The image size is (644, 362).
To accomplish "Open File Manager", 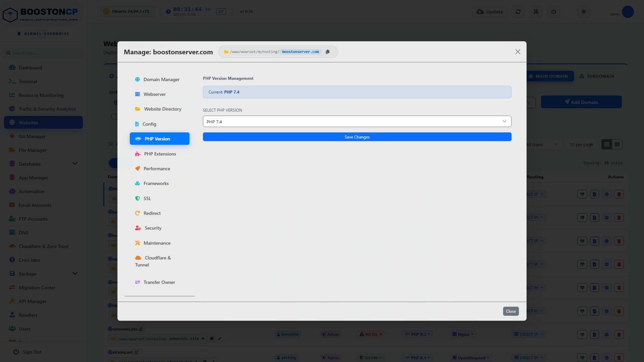I will point(43,150).
